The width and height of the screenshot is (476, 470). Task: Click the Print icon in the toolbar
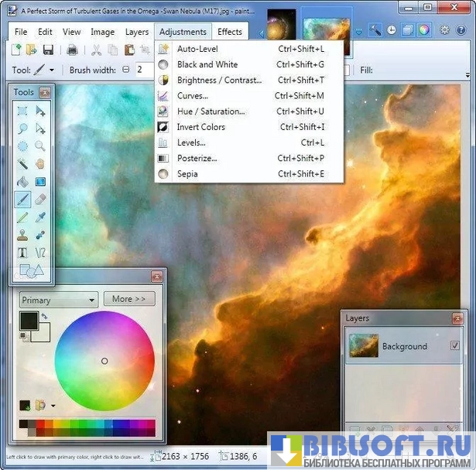[72, 50]
